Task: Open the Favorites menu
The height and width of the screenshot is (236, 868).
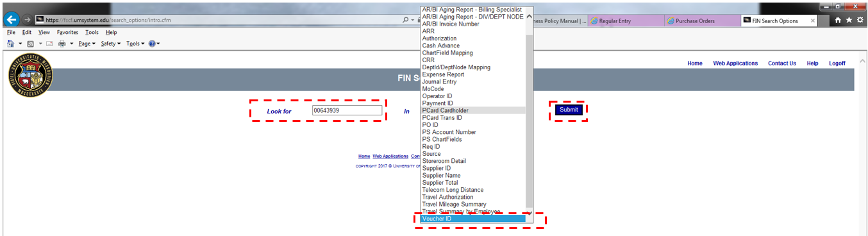Action: [67, 32]
